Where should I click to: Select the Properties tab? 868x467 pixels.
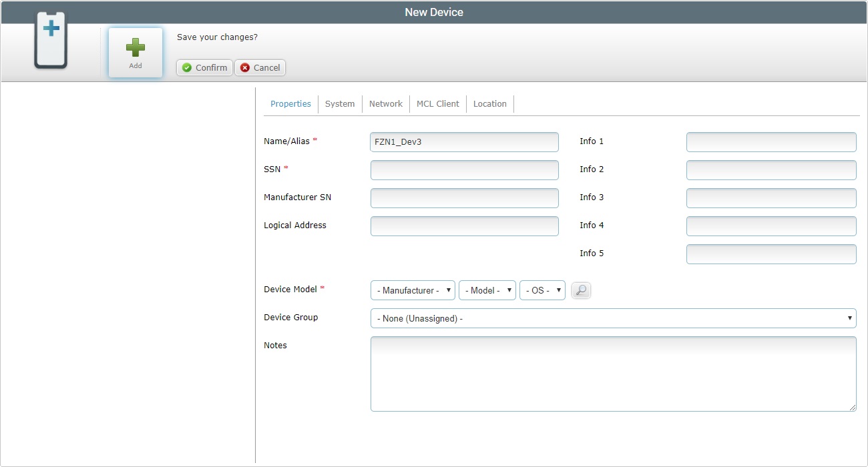pyautogui.click(x=290, y=104)
